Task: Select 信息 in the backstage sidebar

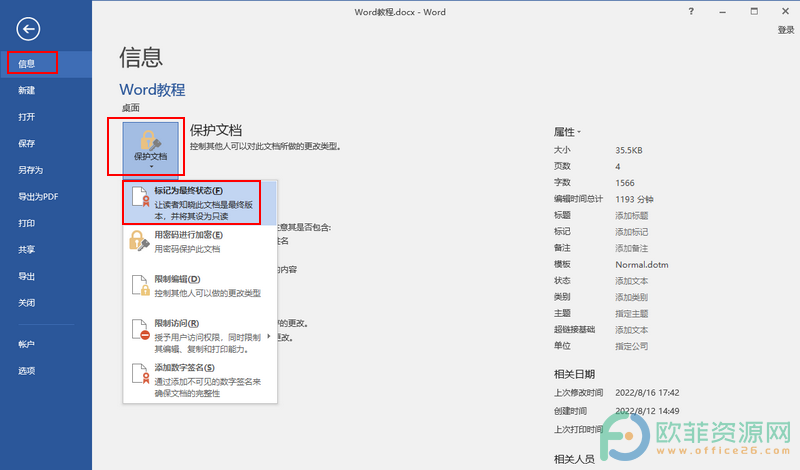Action: (x=46, y=64)
